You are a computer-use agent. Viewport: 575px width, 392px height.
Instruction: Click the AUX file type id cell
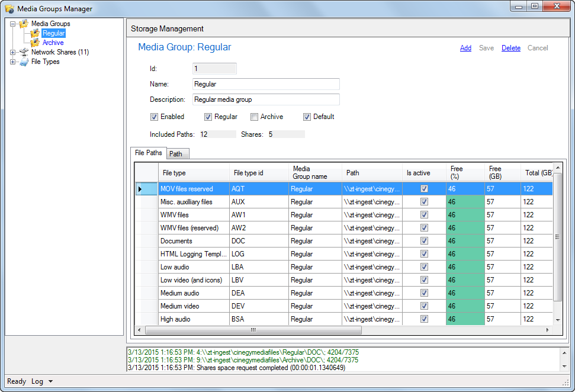point(259,202)
